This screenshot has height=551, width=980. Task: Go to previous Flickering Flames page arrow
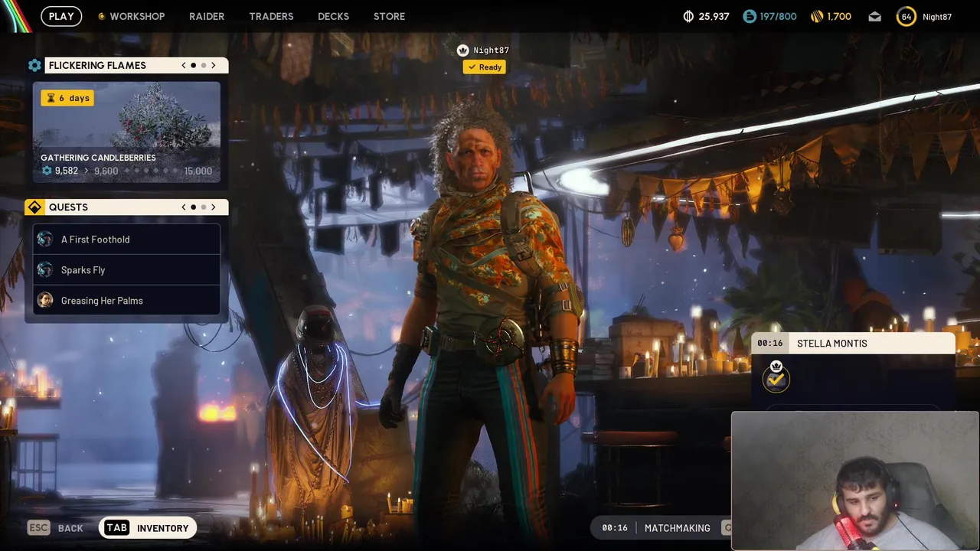click(184, 66)
